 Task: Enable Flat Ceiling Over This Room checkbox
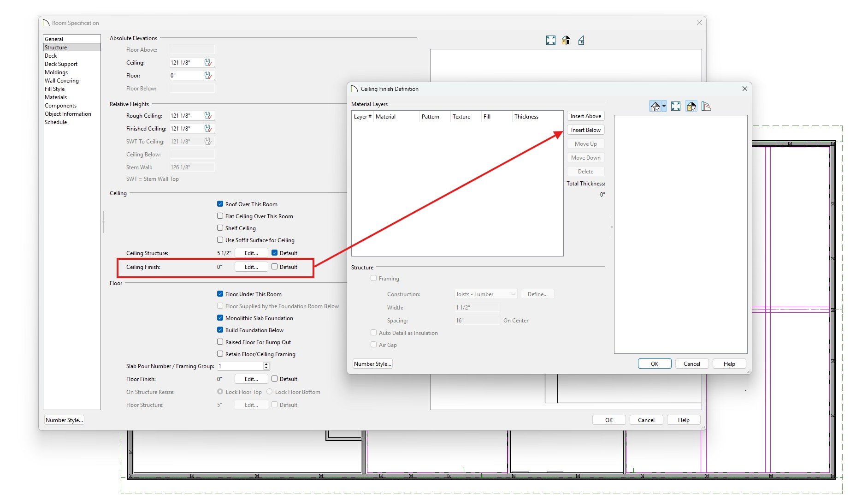(220, 215)
